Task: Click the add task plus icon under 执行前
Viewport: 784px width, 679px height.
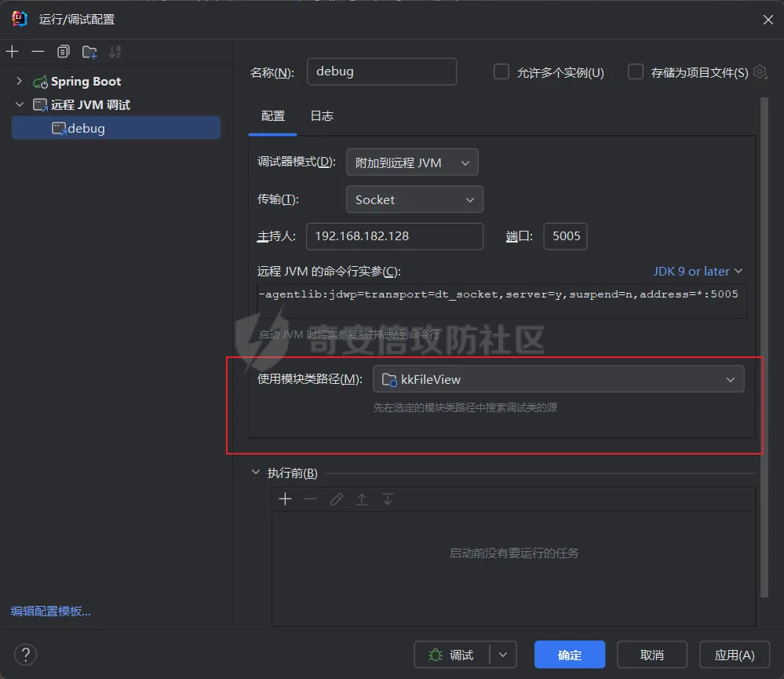Action: click(285, 499)
